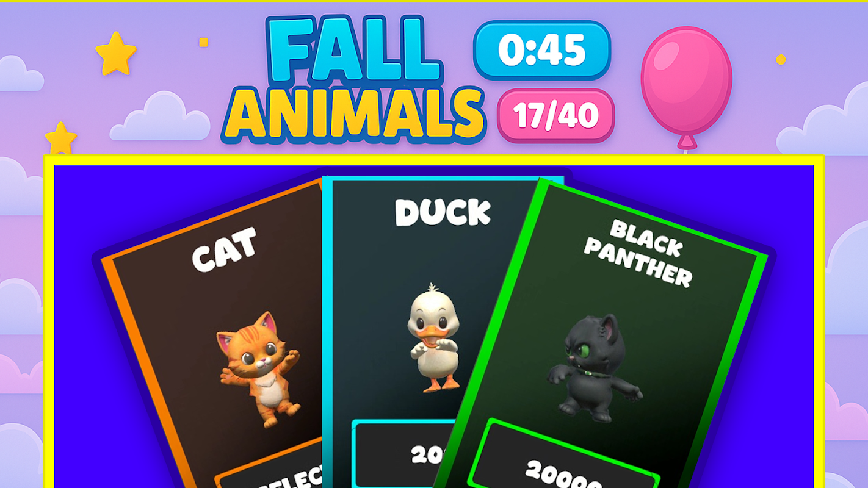Tap the small star near the left edge
This screenshot has height=488, width=868.
tap(60, 138)
